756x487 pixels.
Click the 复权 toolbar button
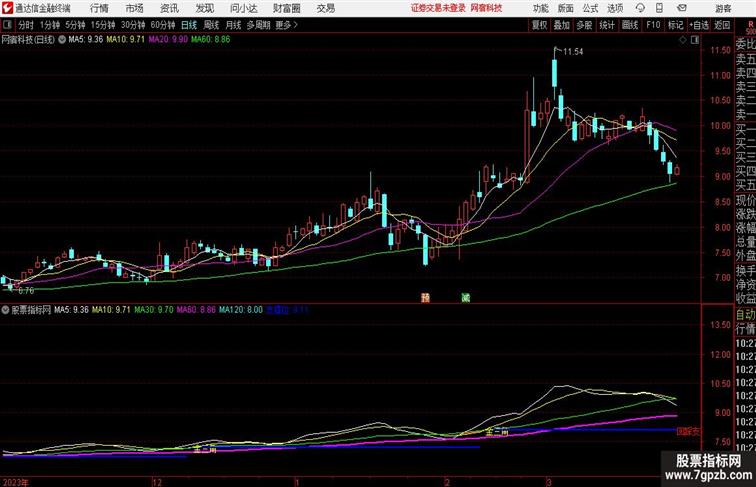pos(540,25)
